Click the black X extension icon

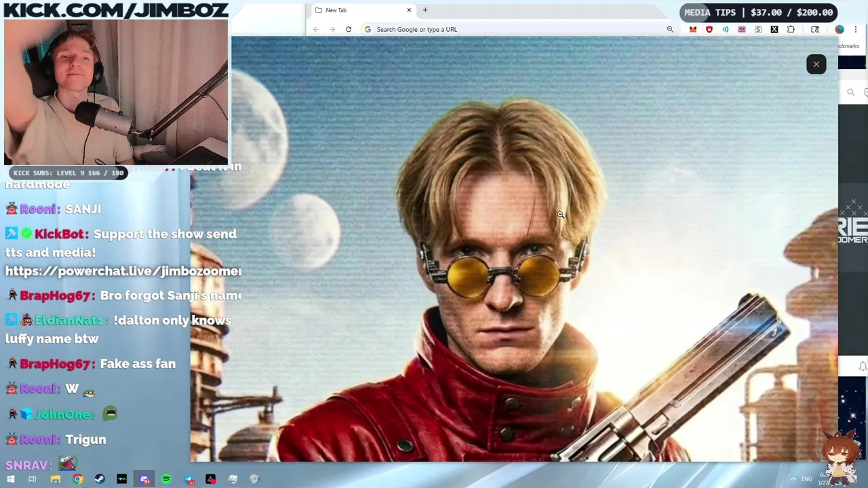point(774,29)
